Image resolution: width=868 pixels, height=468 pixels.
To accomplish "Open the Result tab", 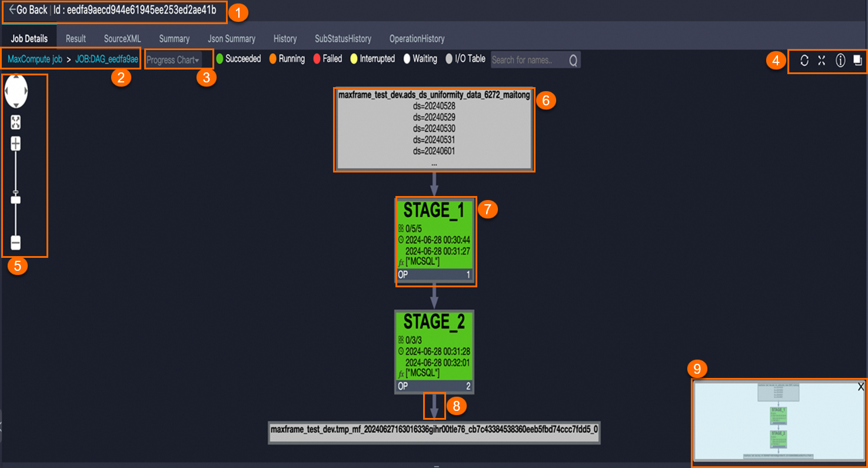I will [76, 39].
